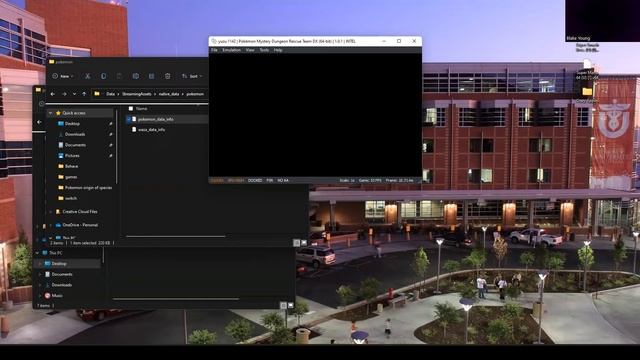Click the Rename icon in Explorer toolbar
The width and height of the screenshot is (640, 360).
(136, 76)
